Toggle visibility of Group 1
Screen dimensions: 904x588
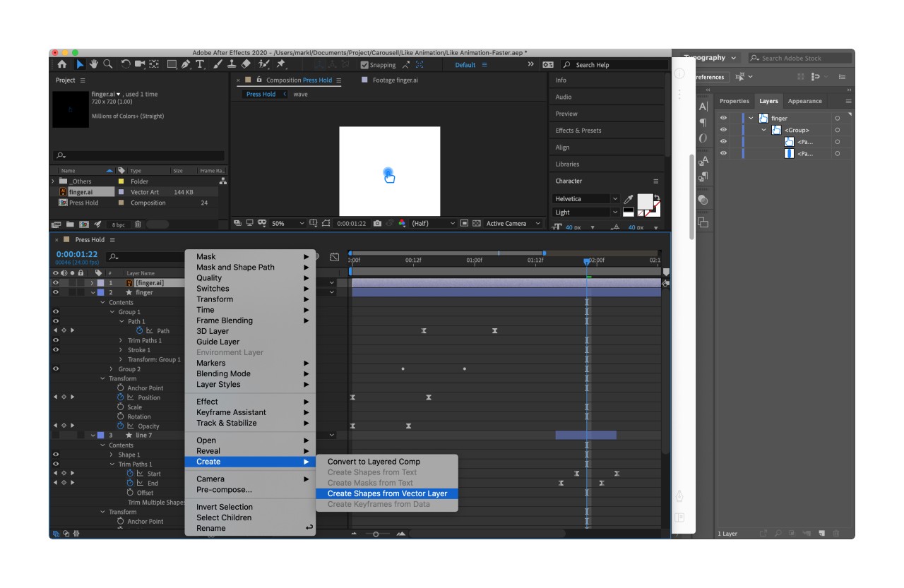pyautogui.click(x=56, y=311)
